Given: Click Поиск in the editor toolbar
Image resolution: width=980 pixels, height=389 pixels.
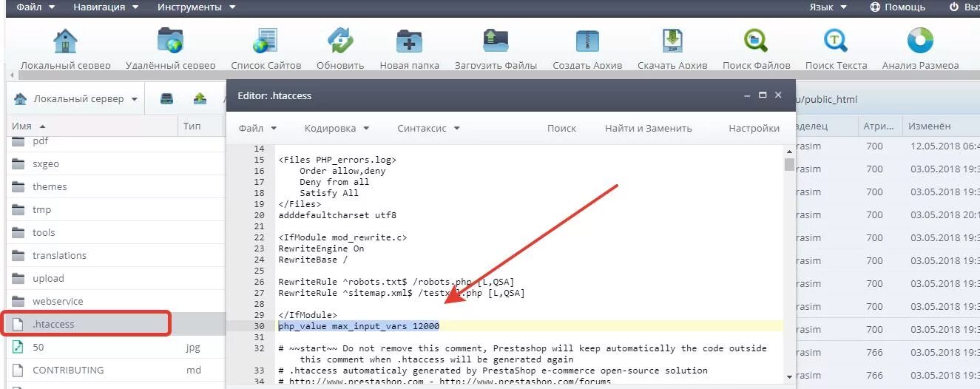Looking at the screenshot, I should click(561, 128).
